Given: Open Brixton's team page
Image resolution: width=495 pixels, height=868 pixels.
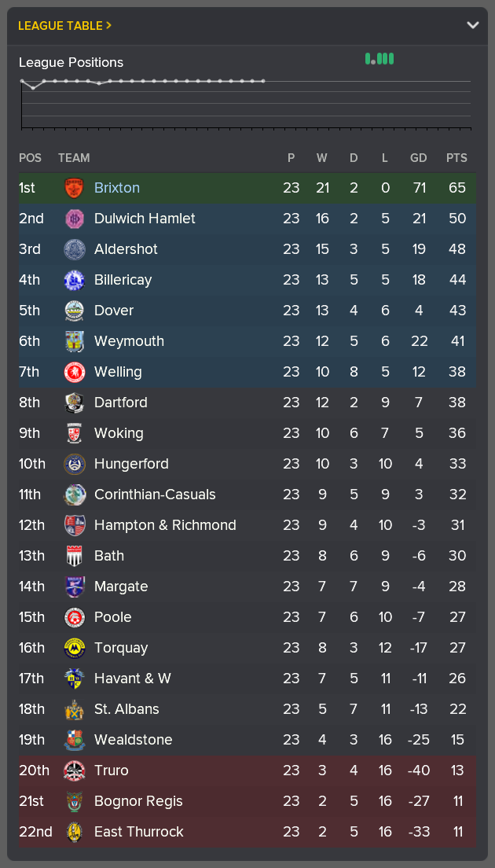Looking at the screenshot, I should coord(117,188).
